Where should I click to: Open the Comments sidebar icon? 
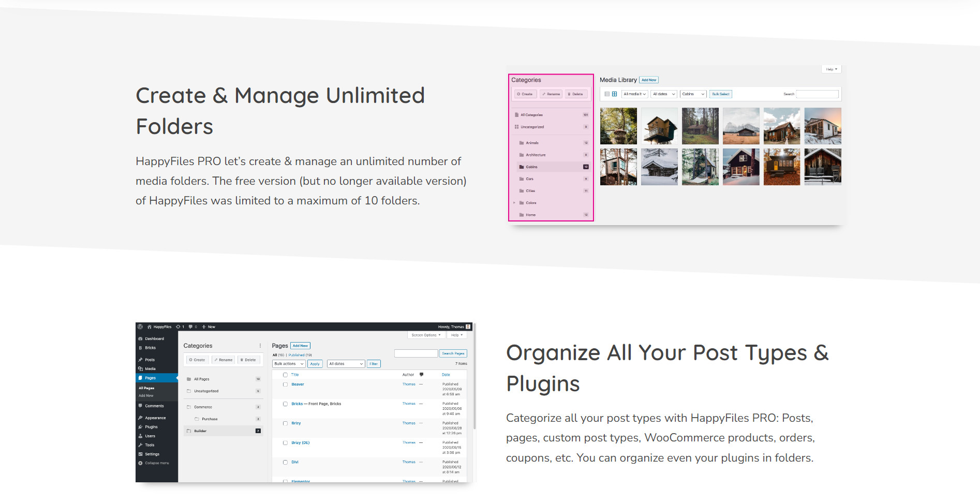point(140,406)
